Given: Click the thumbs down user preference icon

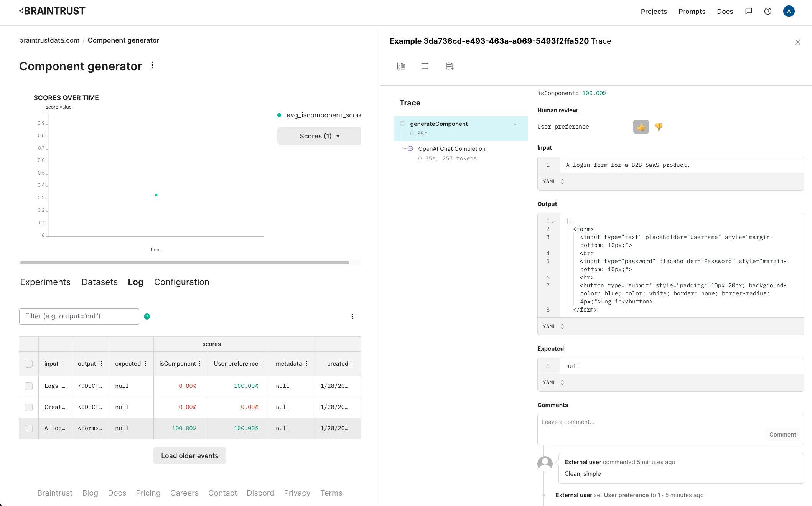Looking at the screenshot, I should (659, 127).
